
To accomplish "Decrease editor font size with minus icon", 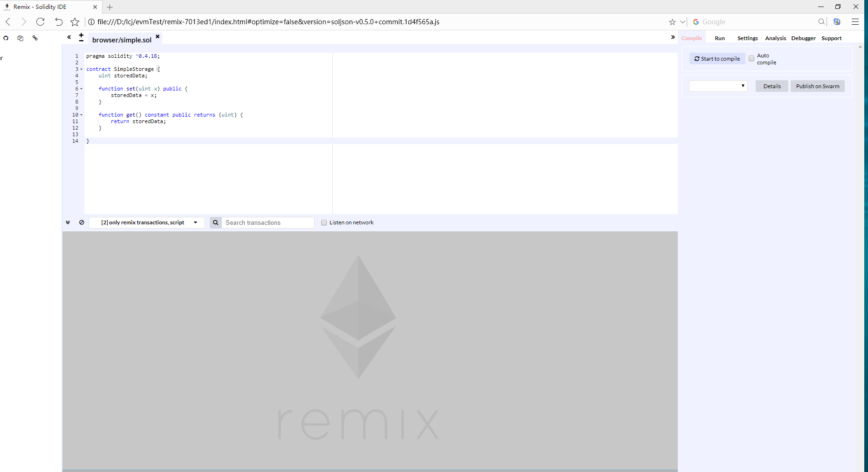I will pyautogui.click(x=81, y=41).
